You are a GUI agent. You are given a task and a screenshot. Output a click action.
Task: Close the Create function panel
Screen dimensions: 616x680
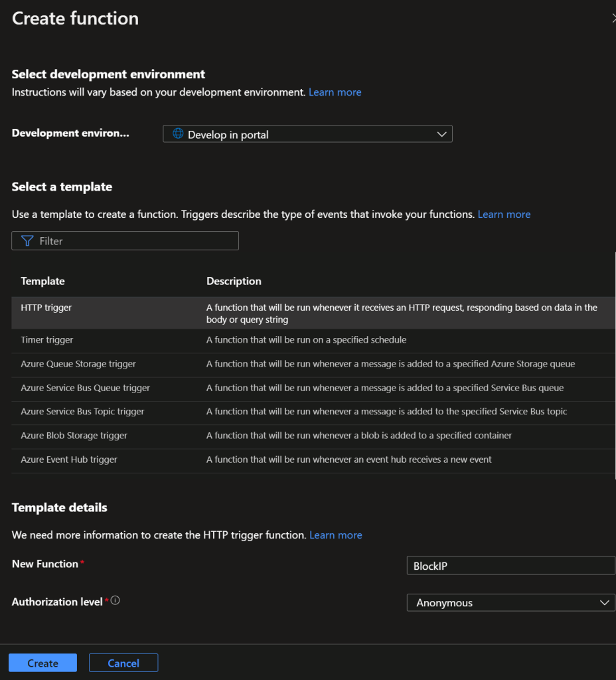613,19
